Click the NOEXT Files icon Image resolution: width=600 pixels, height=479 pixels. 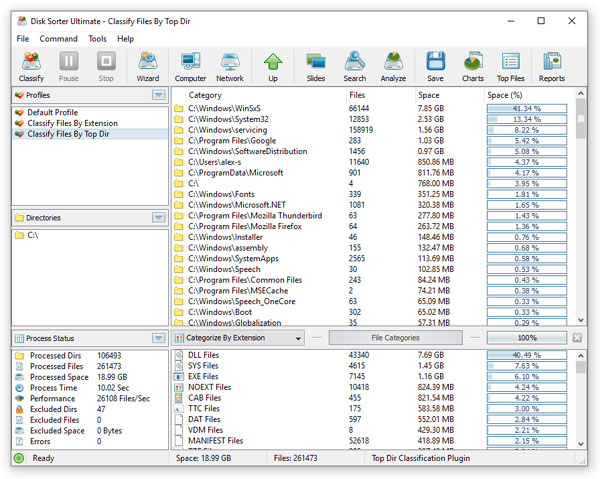pyautogui.click(x=178, y=387)
